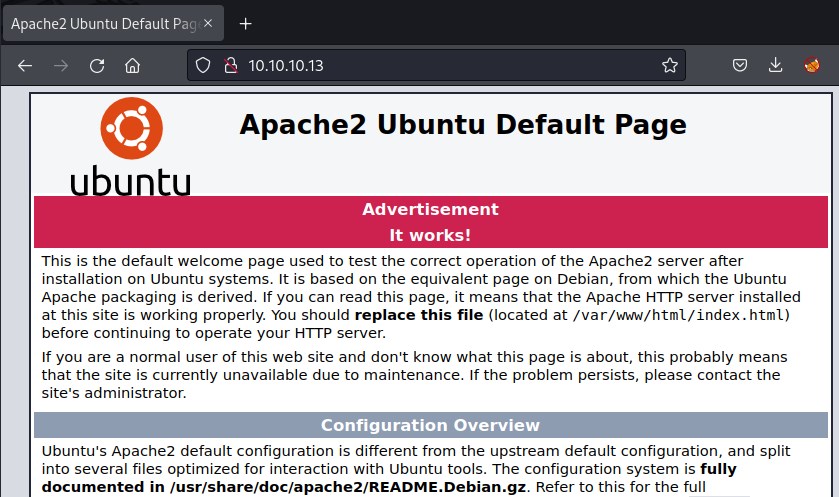Click the Ubuntu logo image

pos(130,148)
